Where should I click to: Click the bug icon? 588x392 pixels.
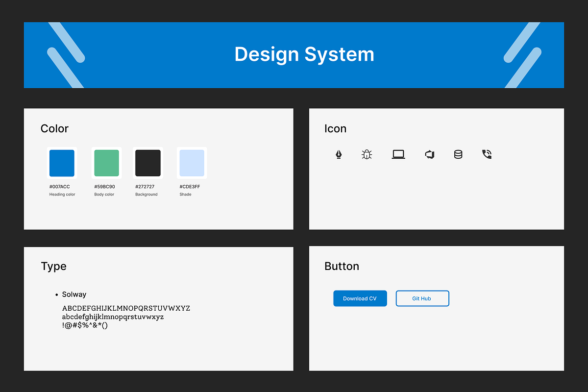coord(367,155)
